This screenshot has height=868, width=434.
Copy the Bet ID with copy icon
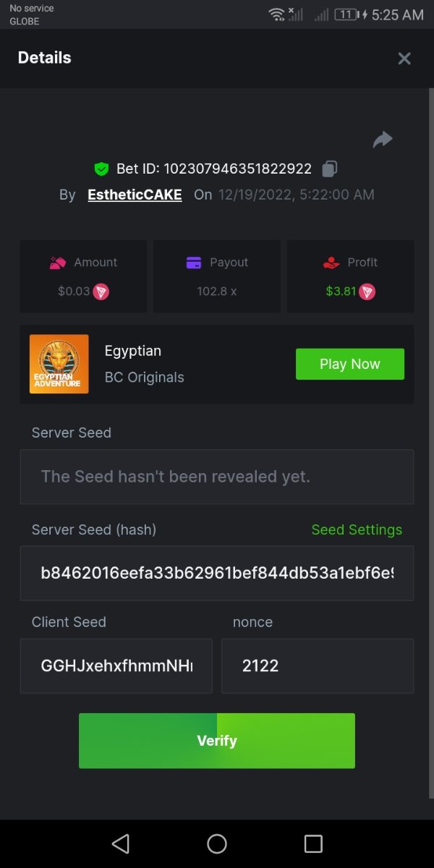point(330,169)
